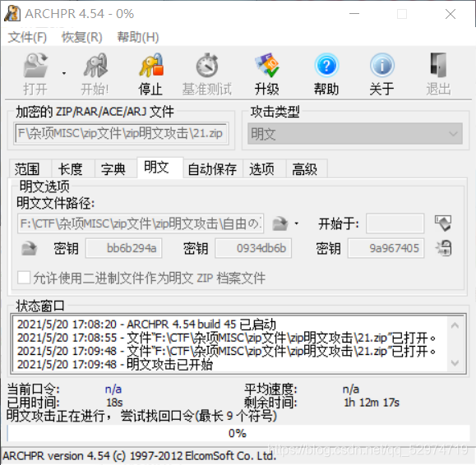Image resolution: width=476 pixels, height=465 pixels.
Task: Click the save keys icon after 9a967405
Action: point(443,248)
